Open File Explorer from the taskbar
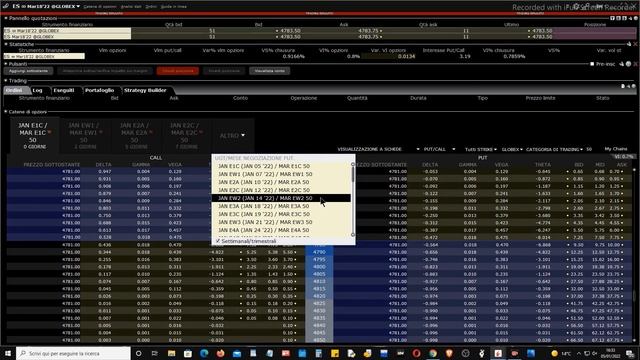Viewport: 640px width, 360px height. [x=171, y=353]
